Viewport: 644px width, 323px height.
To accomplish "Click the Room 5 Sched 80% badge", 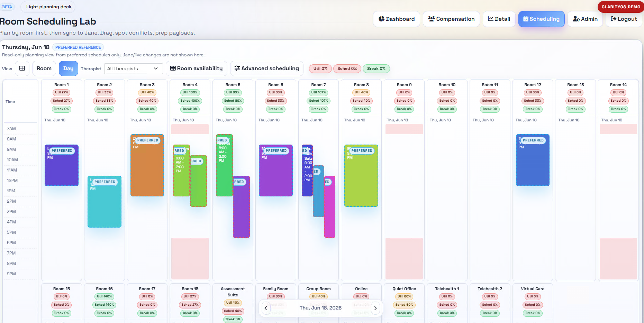I will click(x=233, y=101).
